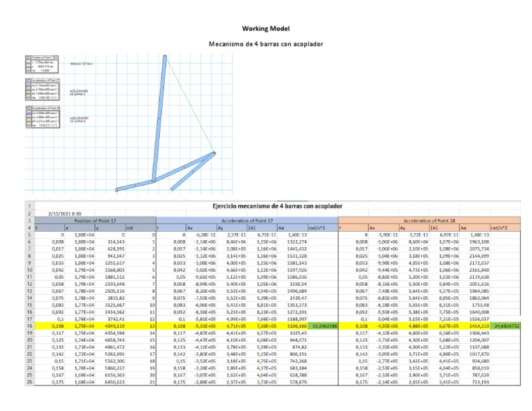532x411 pixels.
Task: Select the green coupler line in the mechanism
Action: pyautogui.click(x=190, y=104)
